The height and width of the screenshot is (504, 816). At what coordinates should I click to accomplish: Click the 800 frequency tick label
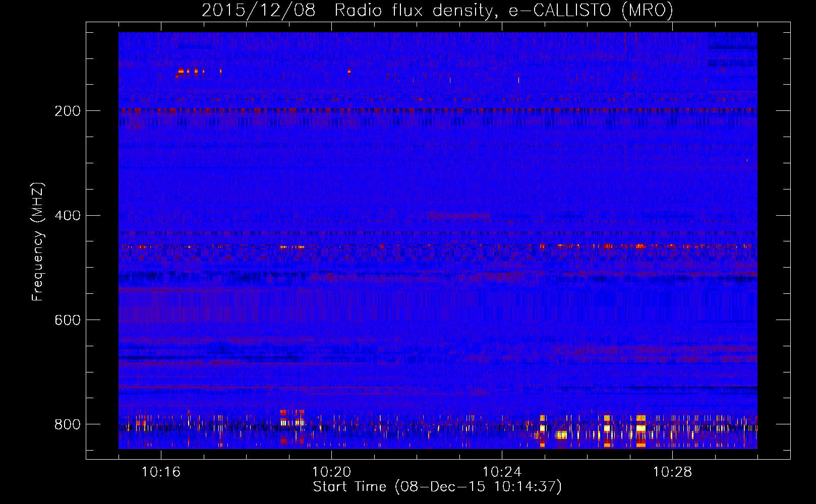67,424
